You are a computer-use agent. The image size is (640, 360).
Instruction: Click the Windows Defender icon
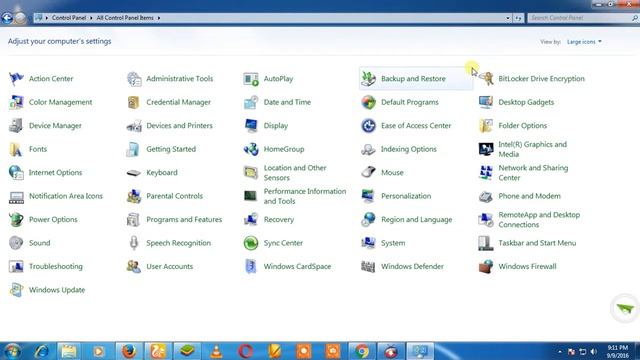tap(368, 266)
